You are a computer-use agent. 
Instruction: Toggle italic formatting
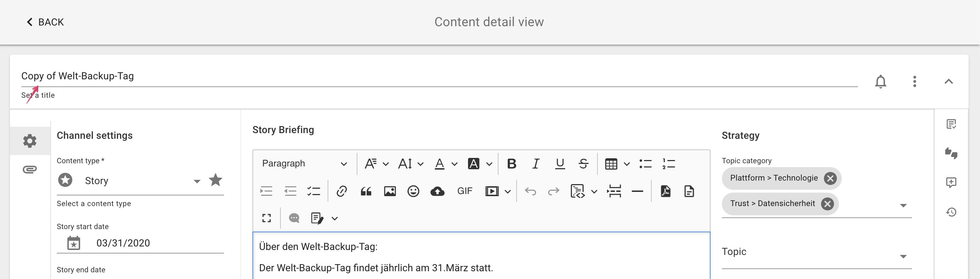click(536, 164)
